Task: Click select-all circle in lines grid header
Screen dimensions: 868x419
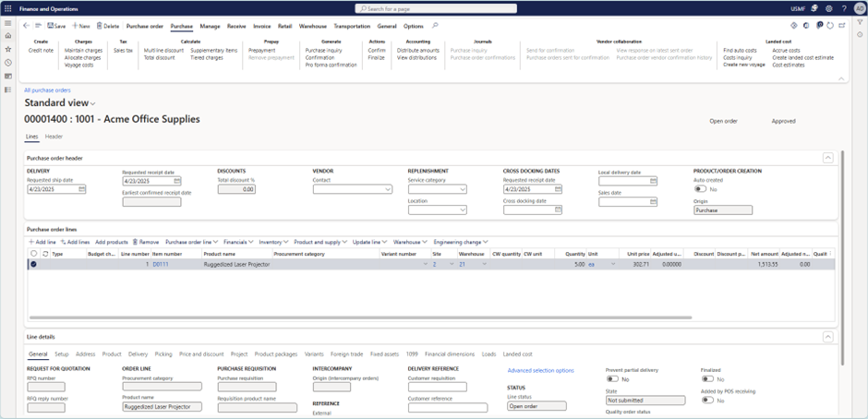Action: 34,254
